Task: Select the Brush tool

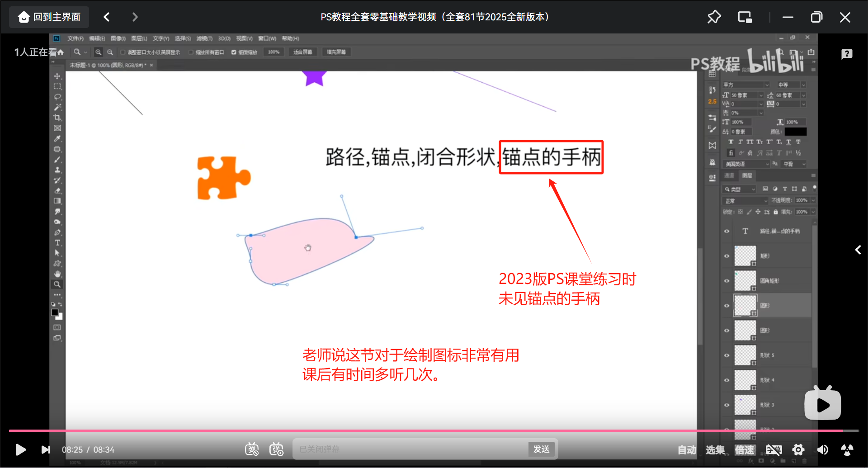Action: coord(57,159)
